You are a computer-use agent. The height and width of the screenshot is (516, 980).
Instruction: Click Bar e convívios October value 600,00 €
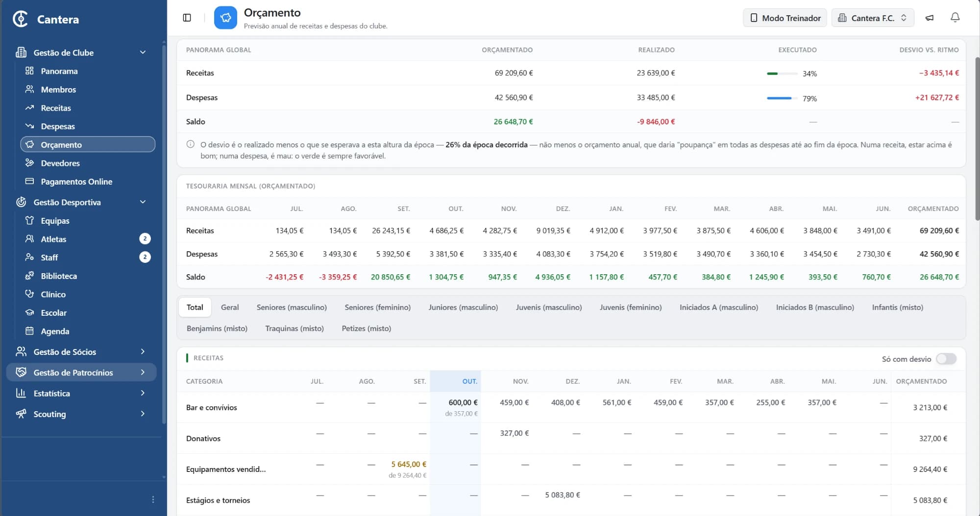click(463, 402)
